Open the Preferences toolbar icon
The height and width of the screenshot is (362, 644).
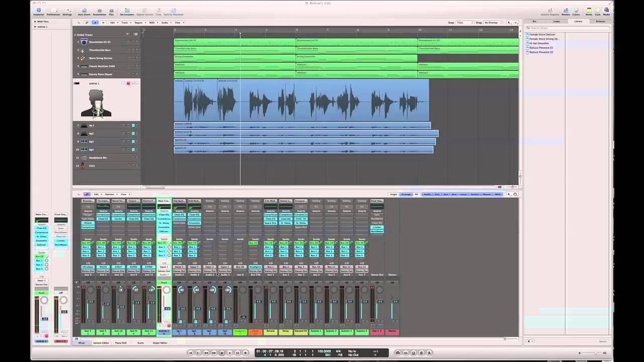(x=53, y=11)
